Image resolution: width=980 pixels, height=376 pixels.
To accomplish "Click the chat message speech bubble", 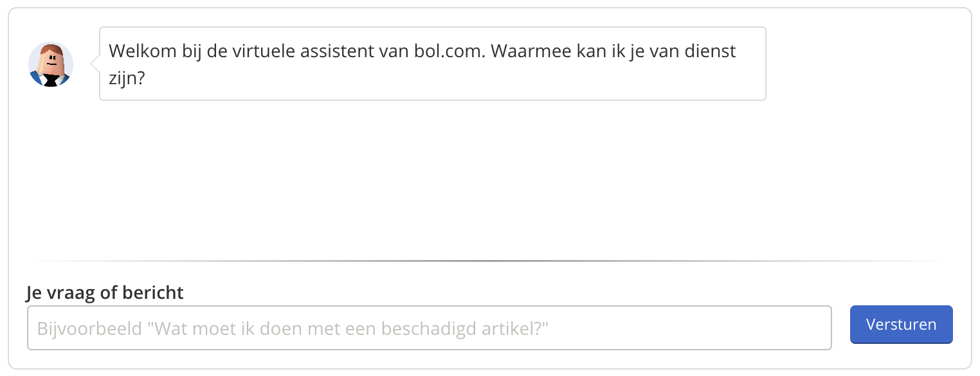I will pyautogui.click(x=432, y=64).
